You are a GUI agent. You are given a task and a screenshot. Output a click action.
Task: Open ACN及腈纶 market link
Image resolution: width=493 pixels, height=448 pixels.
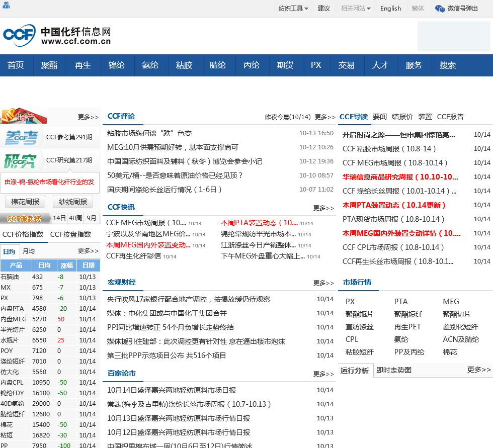461,339
